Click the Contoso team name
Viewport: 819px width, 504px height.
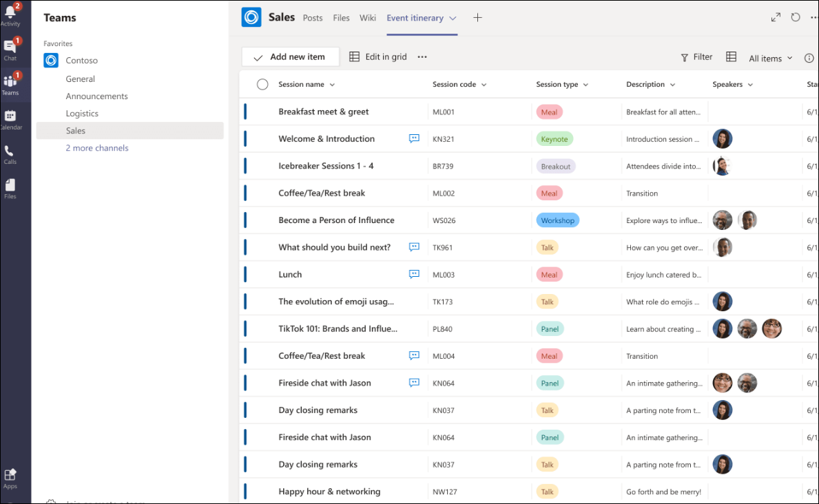[x=81, y=61]
